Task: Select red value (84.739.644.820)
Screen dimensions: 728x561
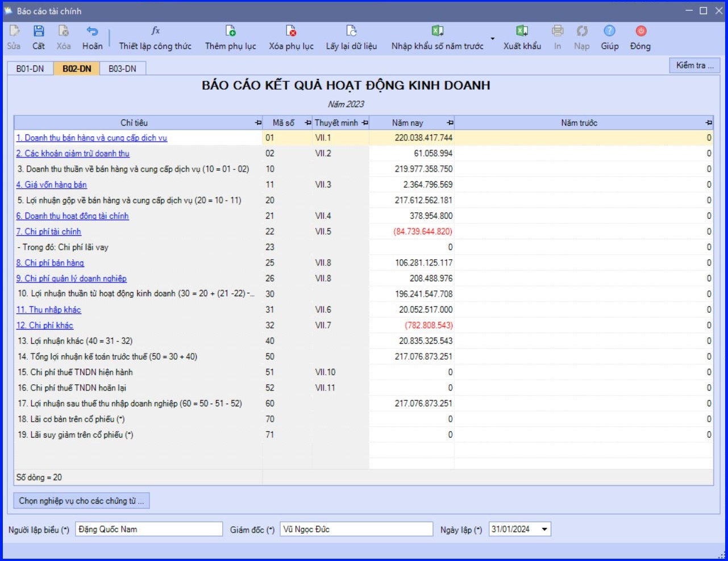Action: (x=423, y=231)
